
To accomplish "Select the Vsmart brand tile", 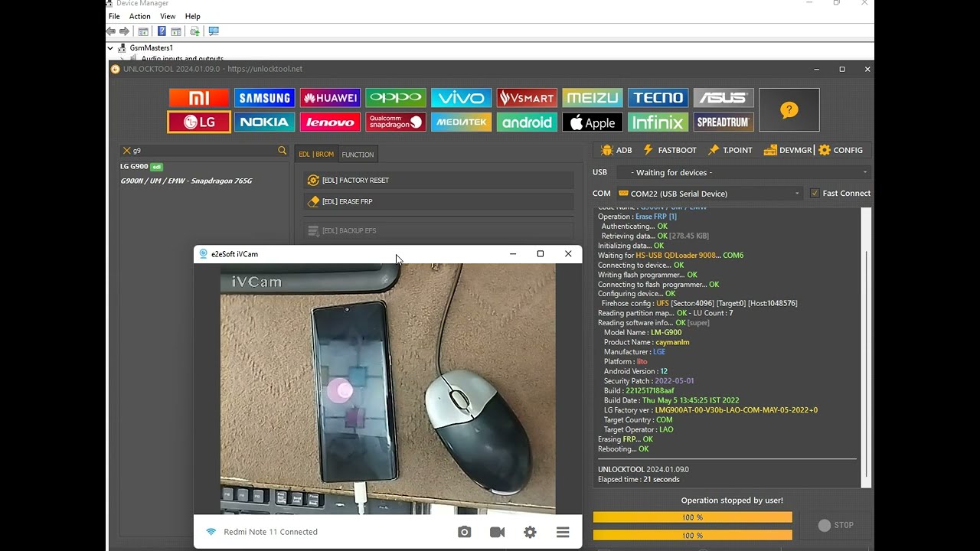I will 527,98.
